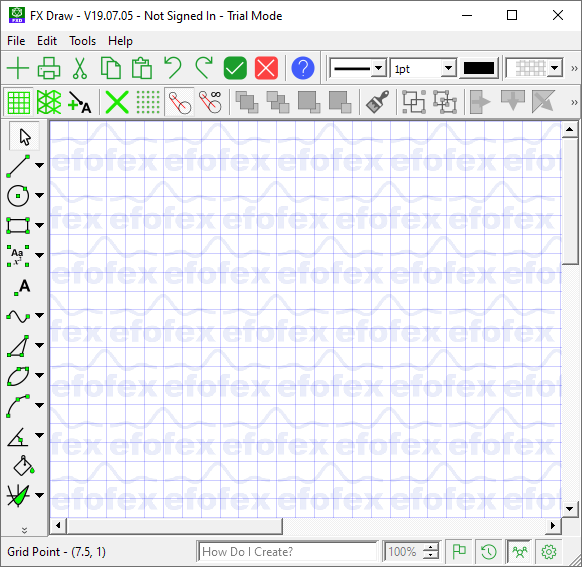582x567 pixels.
Task: Open the Tools menu
Action: point(82,41)
